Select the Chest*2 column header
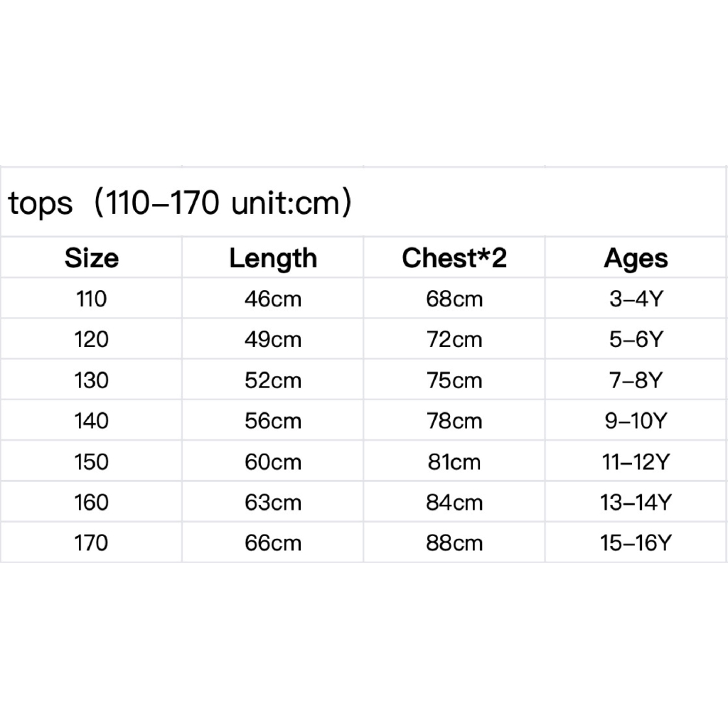The width and height of the screenshot is (728, 728). tap(454, 258)
